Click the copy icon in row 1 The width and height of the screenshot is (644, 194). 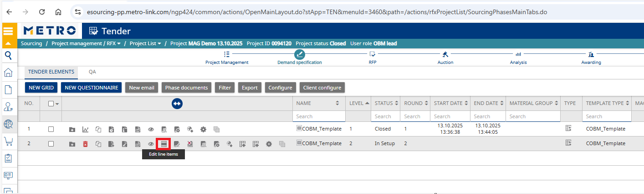coord(98,129)
